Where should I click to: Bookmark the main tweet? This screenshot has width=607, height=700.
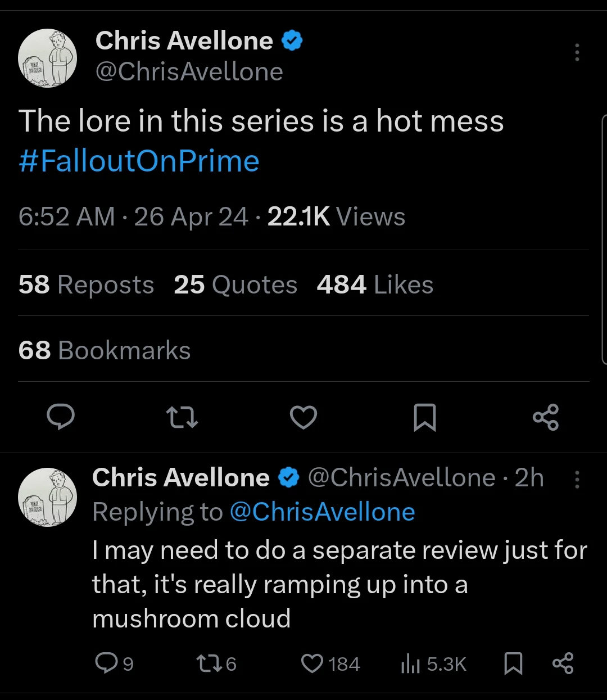(x=425, y=417)
